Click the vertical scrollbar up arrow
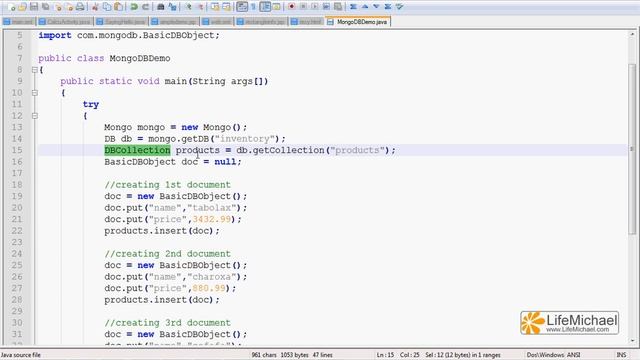This screenshot has width=640, height=360. 632,35
